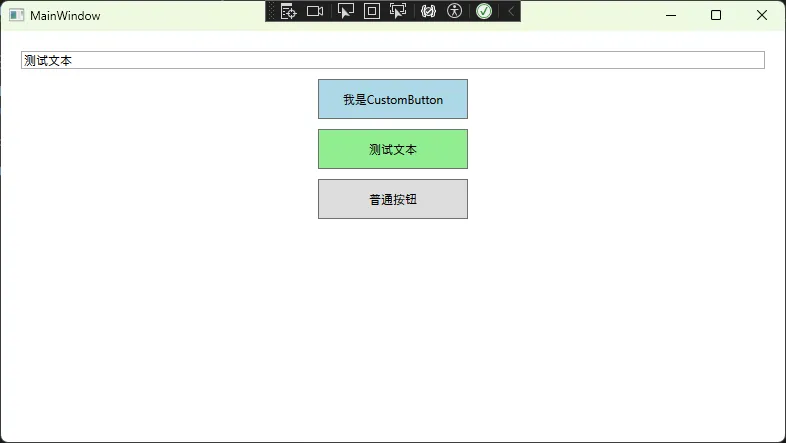This screenshot has height=443, width=786.
Task: Enable Track Focused Element tool
Action: pos(398,11)
